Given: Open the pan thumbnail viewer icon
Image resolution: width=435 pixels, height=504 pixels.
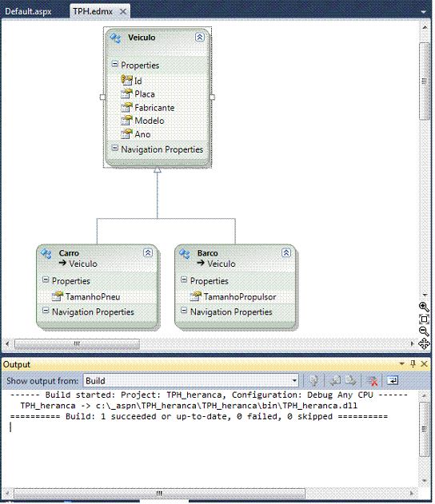Looking at the screenshot, I should [424, 343].
